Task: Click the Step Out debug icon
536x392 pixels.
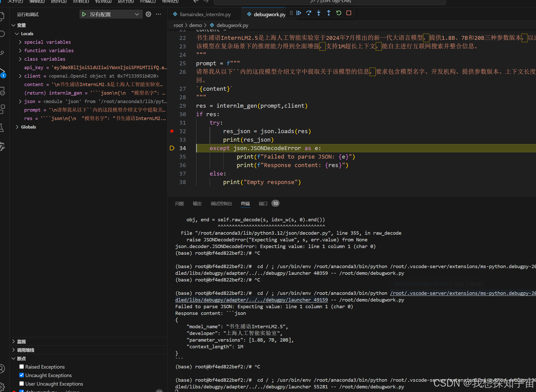Action: click(329, 13)
